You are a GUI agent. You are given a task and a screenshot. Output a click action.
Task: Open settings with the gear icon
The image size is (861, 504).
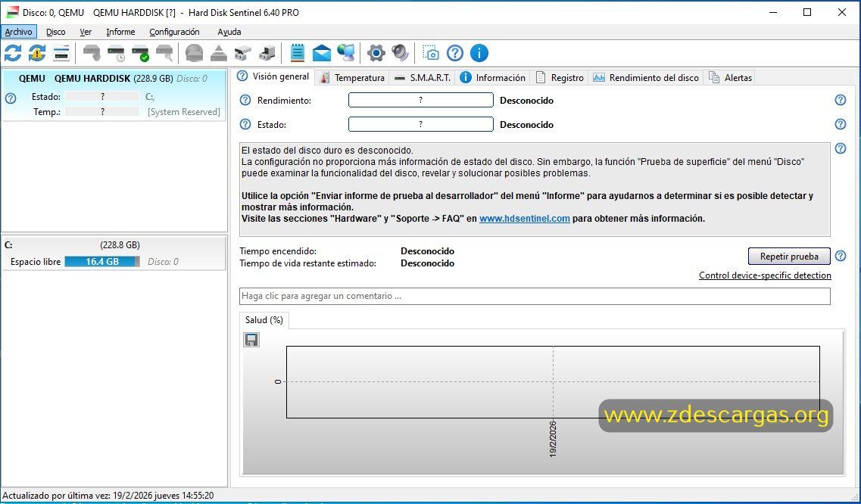(x=376, y=53)
